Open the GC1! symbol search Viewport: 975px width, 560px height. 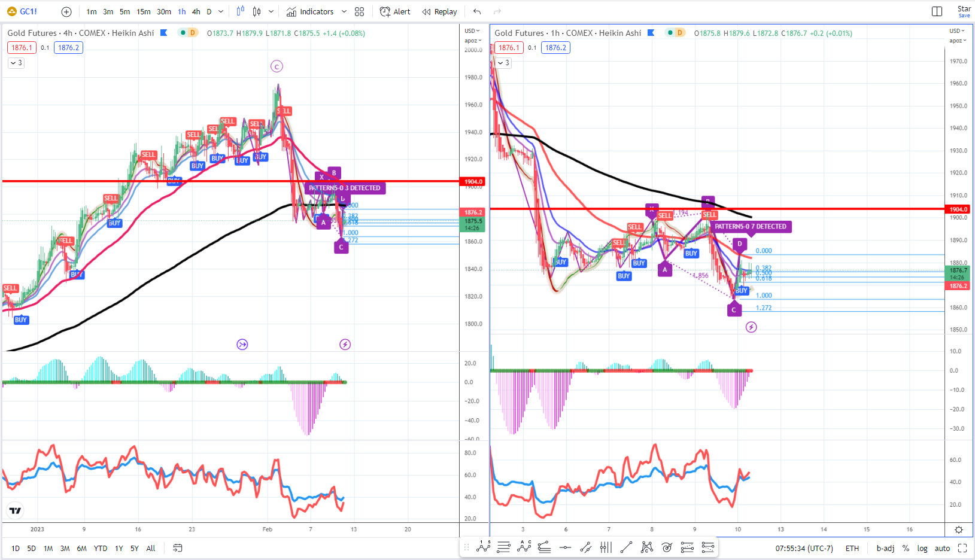click(22, 11)
